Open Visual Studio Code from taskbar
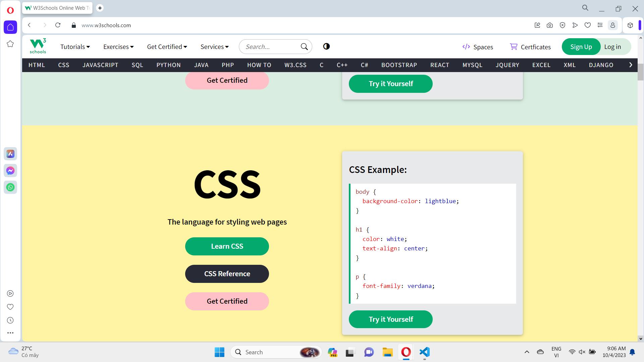 point(424,352)
